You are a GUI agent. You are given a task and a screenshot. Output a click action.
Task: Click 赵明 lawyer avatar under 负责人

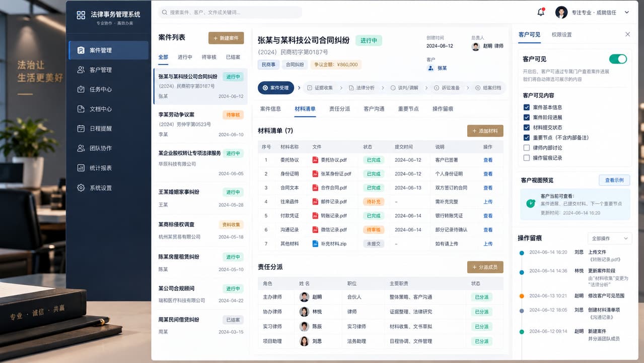point(475,46)
